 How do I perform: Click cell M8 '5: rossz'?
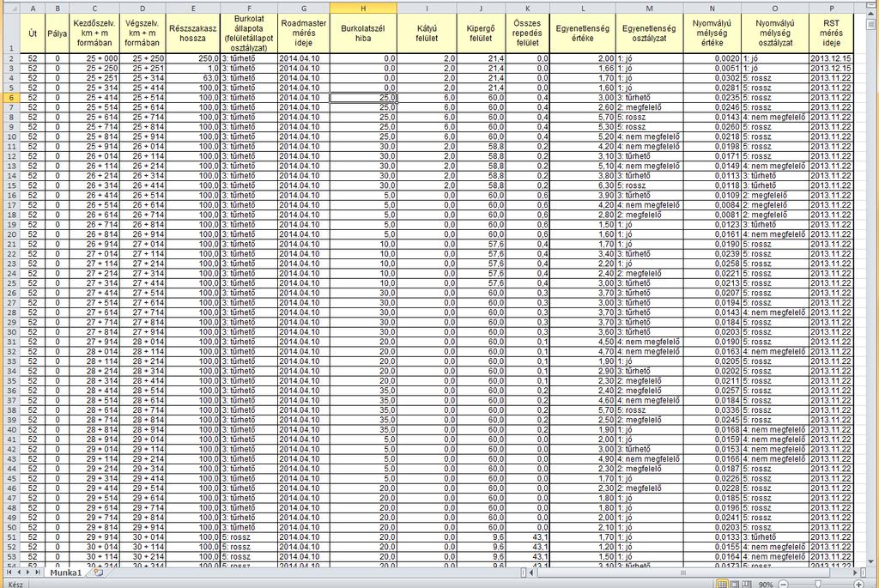[x=649, y=117]
